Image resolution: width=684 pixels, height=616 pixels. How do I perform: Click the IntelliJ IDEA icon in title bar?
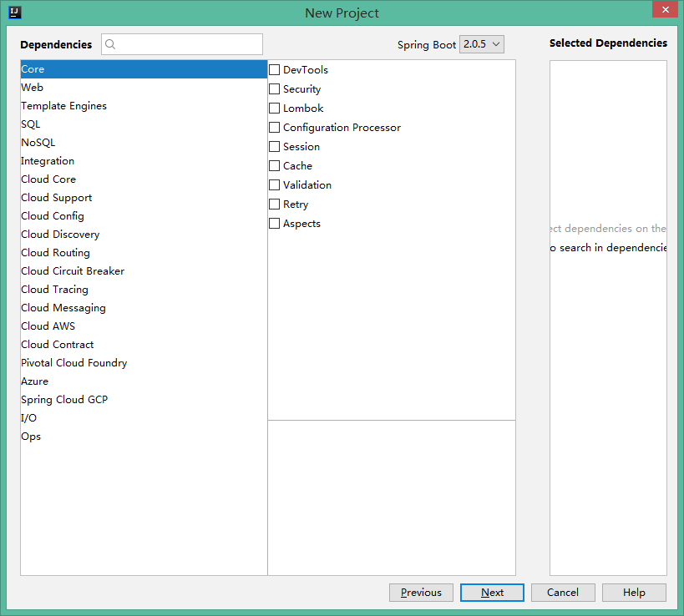(x=15, y=13)
